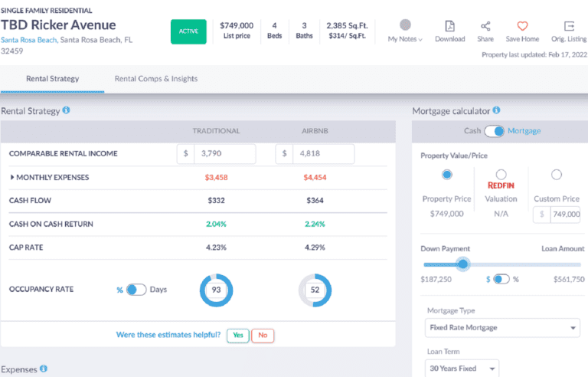Image resolution: width=588 pixels, height=377 pixels.
Task: Open the Orig. Listing icon
Action: (569, 26)
